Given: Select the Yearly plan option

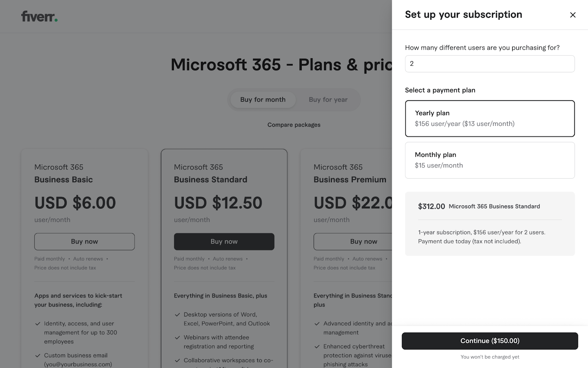Looking at the screenshot, I should [x=490, y=118].
